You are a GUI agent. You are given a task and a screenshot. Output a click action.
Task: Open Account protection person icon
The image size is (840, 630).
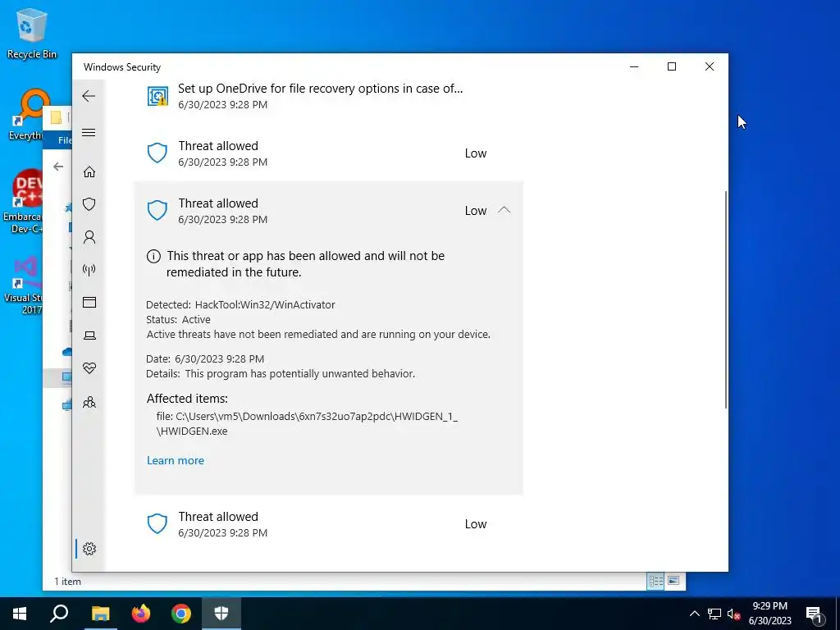[89, 237]
